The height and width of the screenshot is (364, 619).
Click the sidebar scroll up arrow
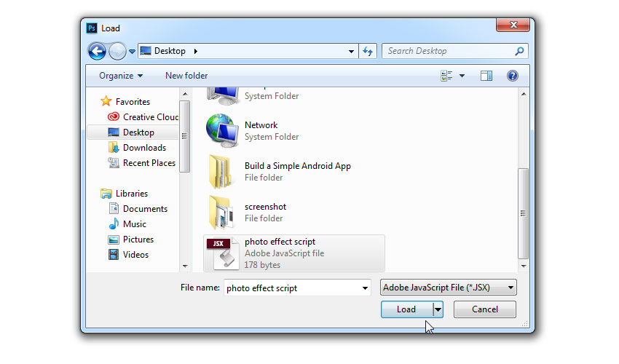(x=185, y=94)
